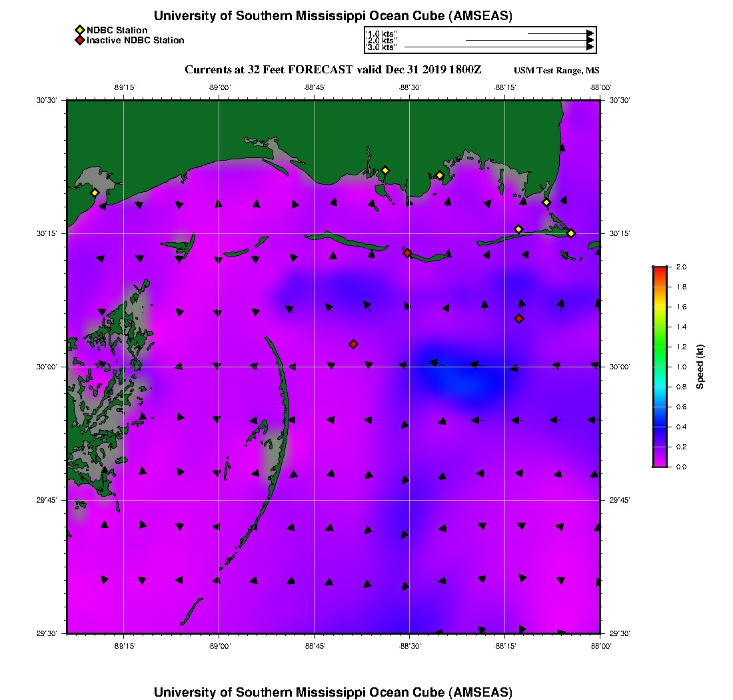Click the green section of speed color bar
This screenshot has height=700, width=733.
659,347
